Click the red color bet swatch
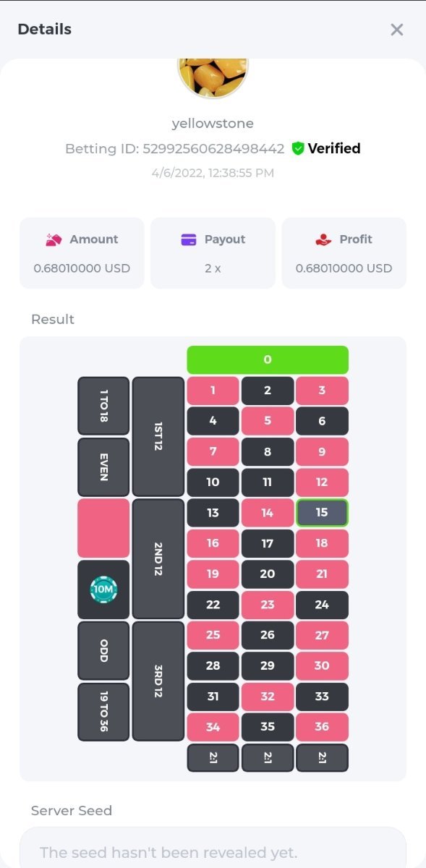Screen dimensions: 426x868 click(103, 528)
